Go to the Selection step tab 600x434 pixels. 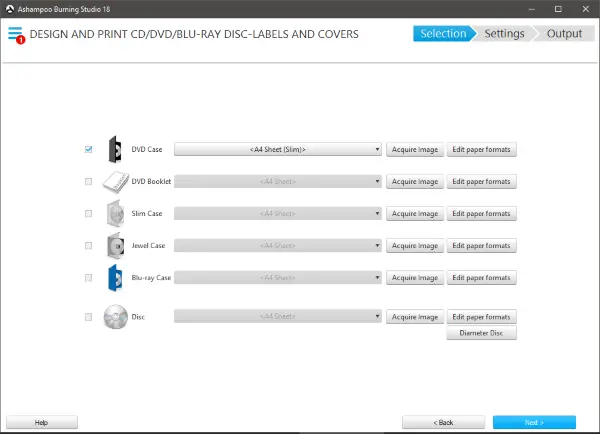444,34
